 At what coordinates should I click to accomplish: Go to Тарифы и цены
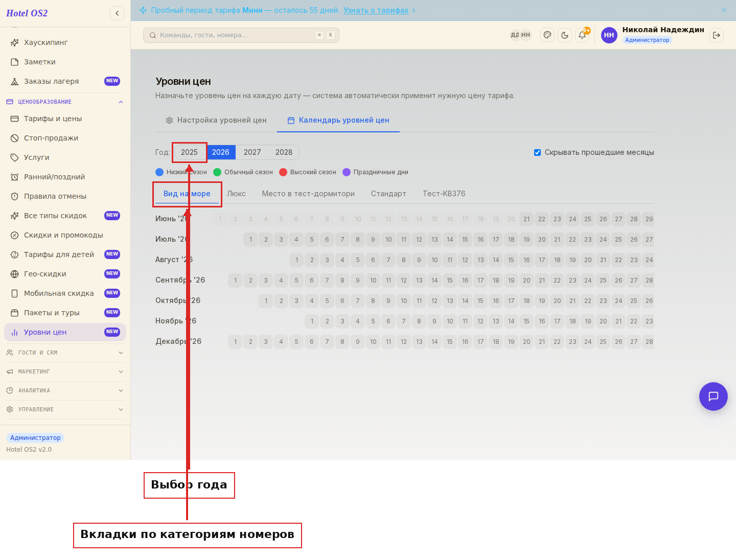pos(65,119)
